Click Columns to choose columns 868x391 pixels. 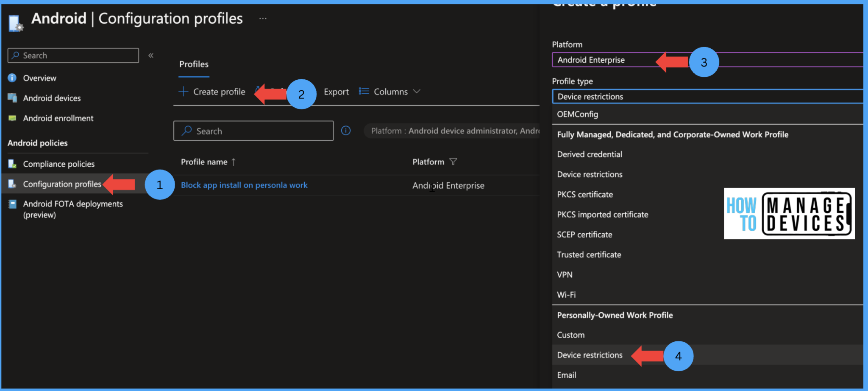390,92
